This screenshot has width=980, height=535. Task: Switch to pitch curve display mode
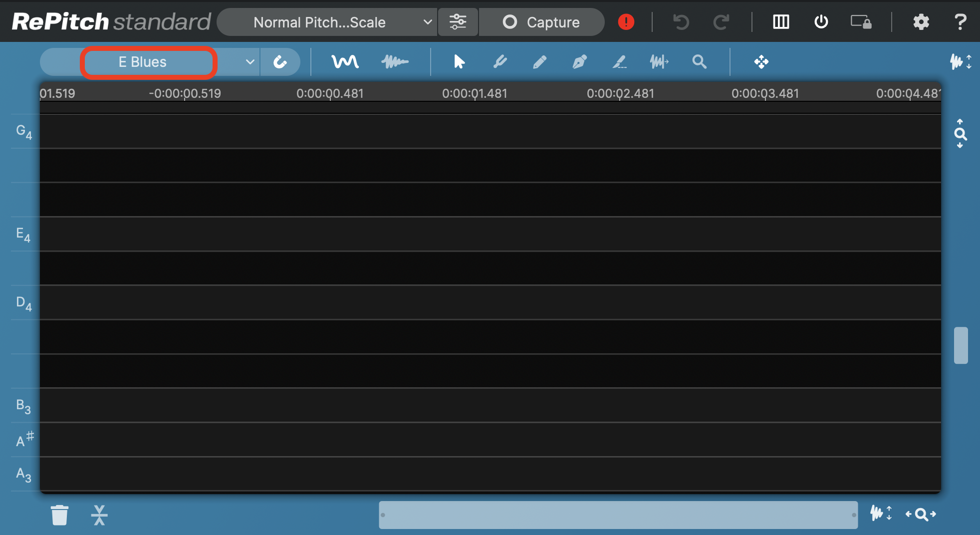pos(345,62)
